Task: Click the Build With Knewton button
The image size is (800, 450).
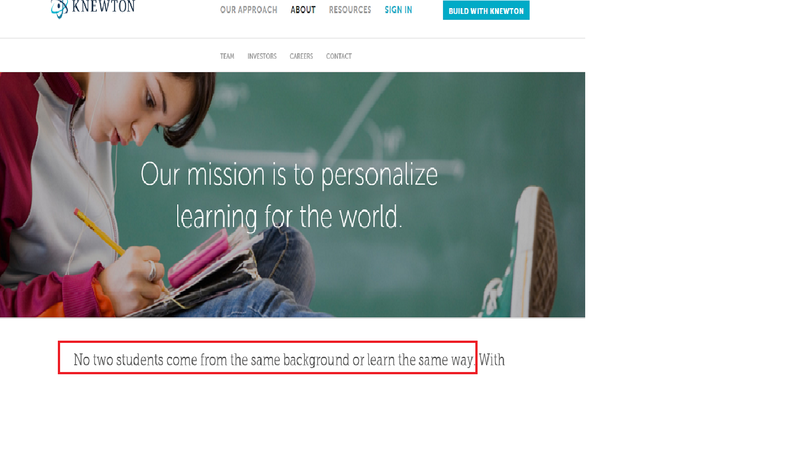Action: pos(486,10)
